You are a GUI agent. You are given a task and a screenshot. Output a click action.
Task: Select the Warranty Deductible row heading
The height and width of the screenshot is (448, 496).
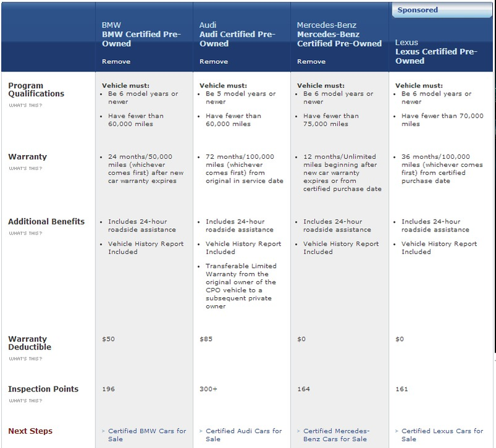(30, 343)
